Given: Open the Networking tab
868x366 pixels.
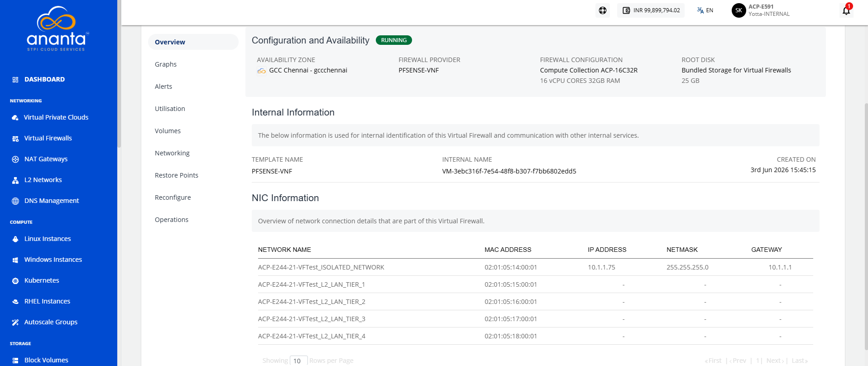Looking at the screenshot, I should pyautogui.click(x=172, y=153).
